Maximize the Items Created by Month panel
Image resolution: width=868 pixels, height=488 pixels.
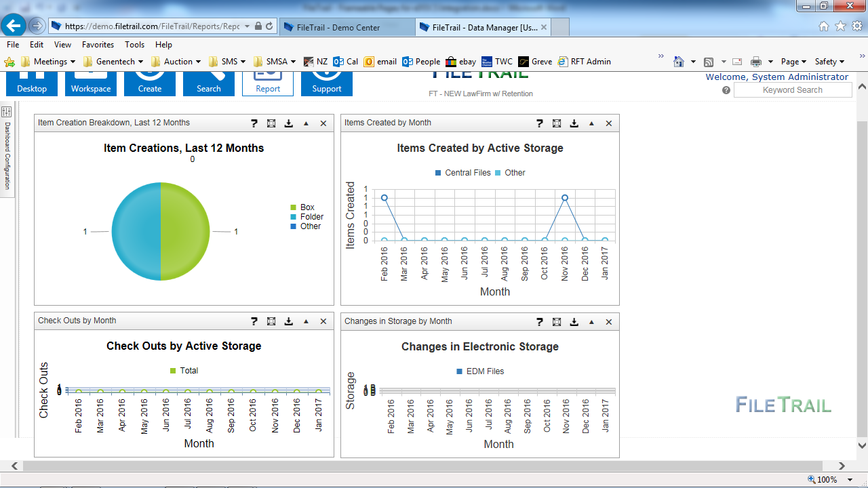coord(557,123)
